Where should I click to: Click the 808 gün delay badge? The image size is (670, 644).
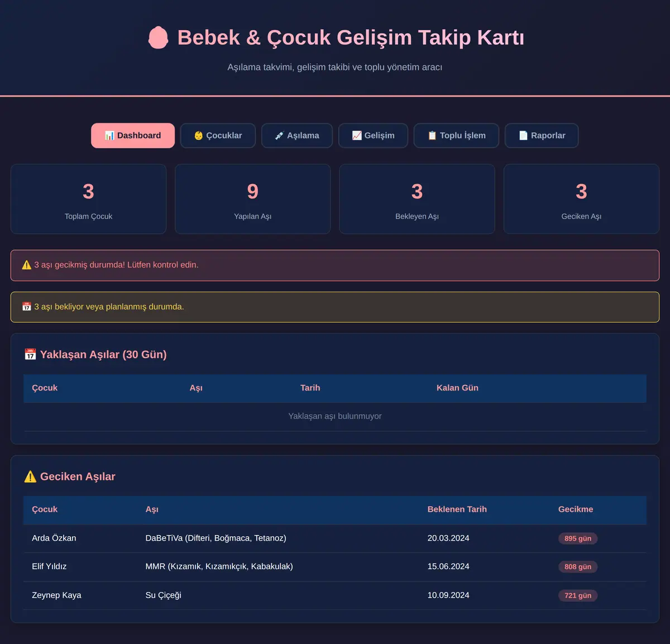[x=578, y=567]
